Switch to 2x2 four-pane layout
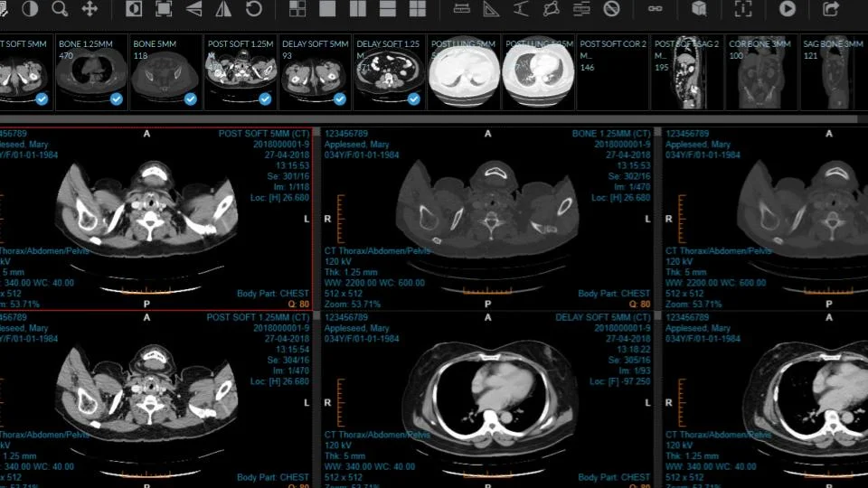This screenshot has height=488, width=868. tap(418, 8)
